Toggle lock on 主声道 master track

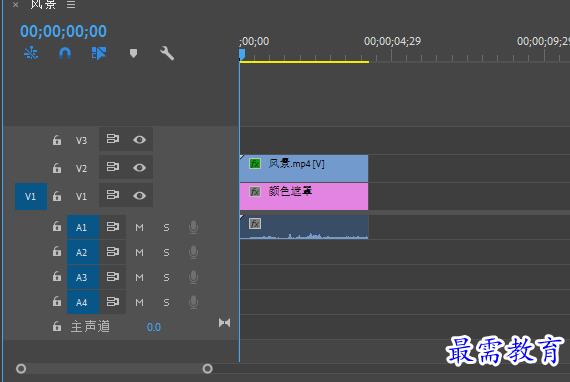click(57, 326)
